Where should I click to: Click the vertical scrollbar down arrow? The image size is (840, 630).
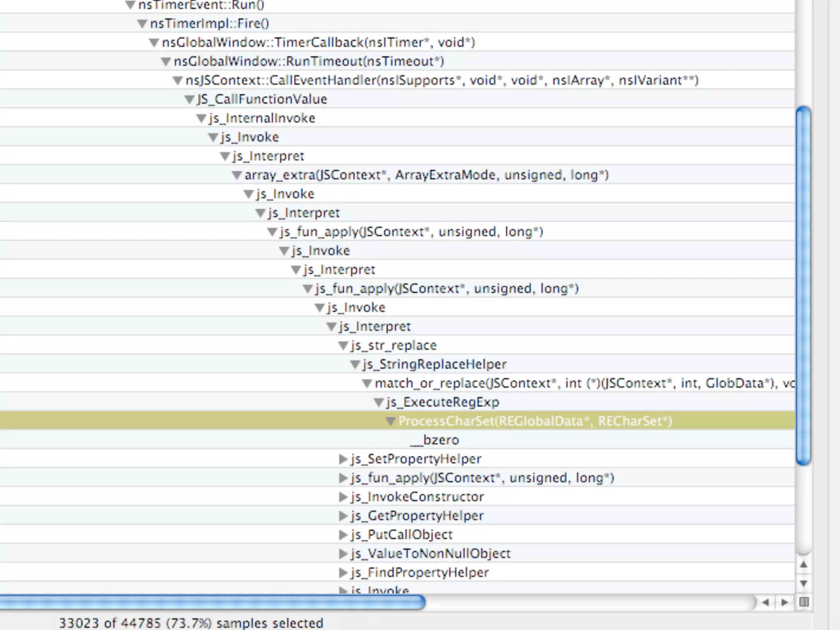(x=803, y=583)
